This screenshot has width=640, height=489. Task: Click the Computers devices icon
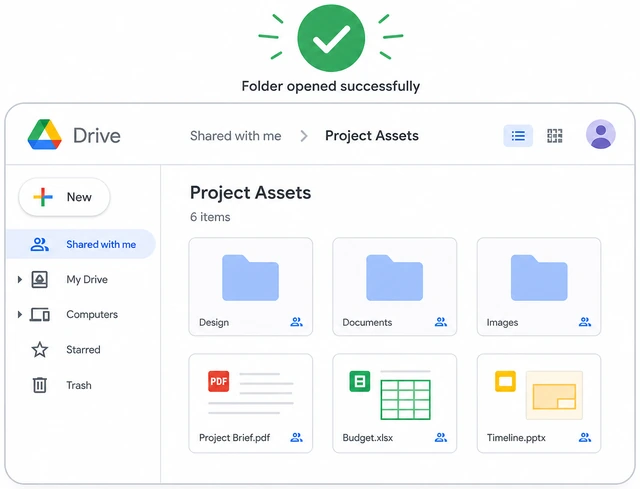40,315
